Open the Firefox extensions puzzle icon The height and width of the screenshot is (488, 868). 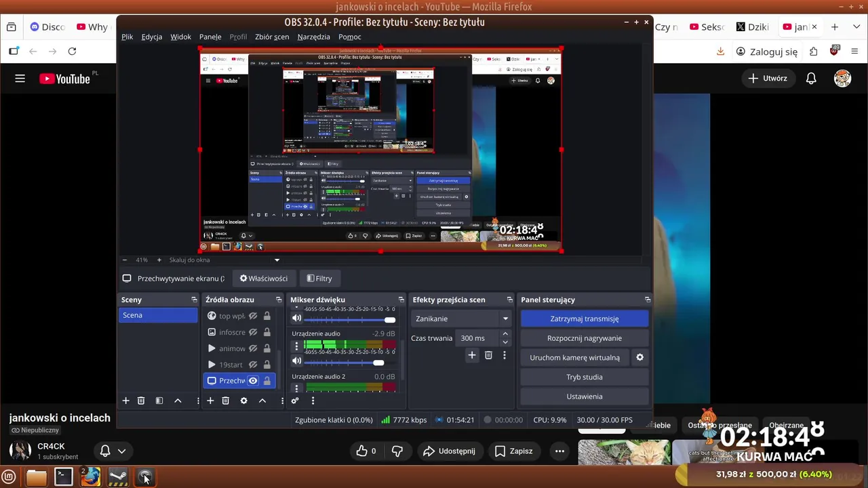pyautogui.click(x=813, y=52)
